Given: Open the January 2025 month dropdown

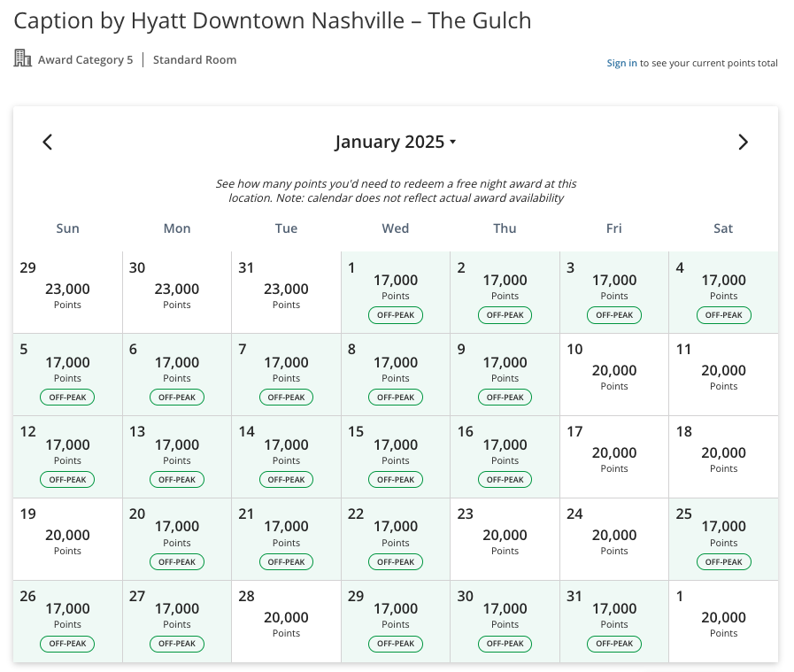Looking at the screenshot, I should (395, 142).
